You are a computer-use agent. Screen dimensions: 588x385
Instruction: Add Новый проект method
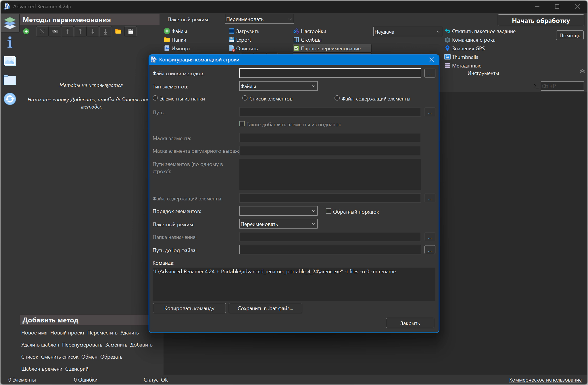click(x=67, y=332)
